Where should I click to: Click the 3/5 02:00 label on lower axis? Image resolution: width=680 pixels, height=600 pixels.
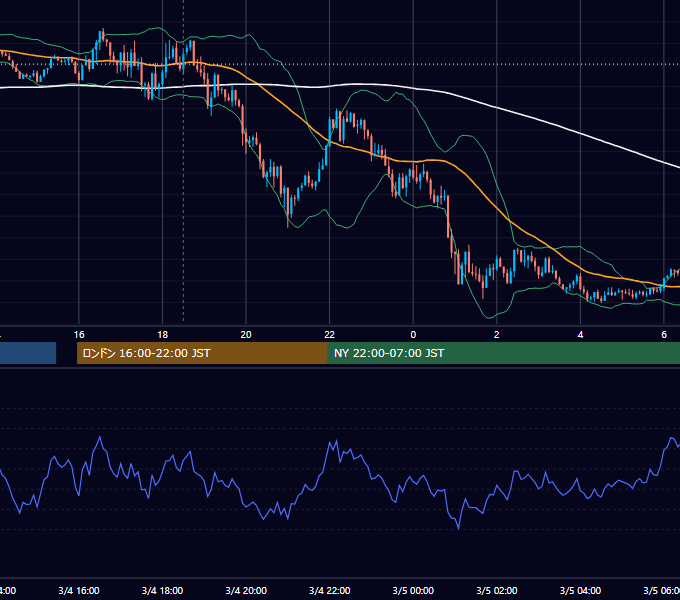pyautogui.click(x=497, y=590)
